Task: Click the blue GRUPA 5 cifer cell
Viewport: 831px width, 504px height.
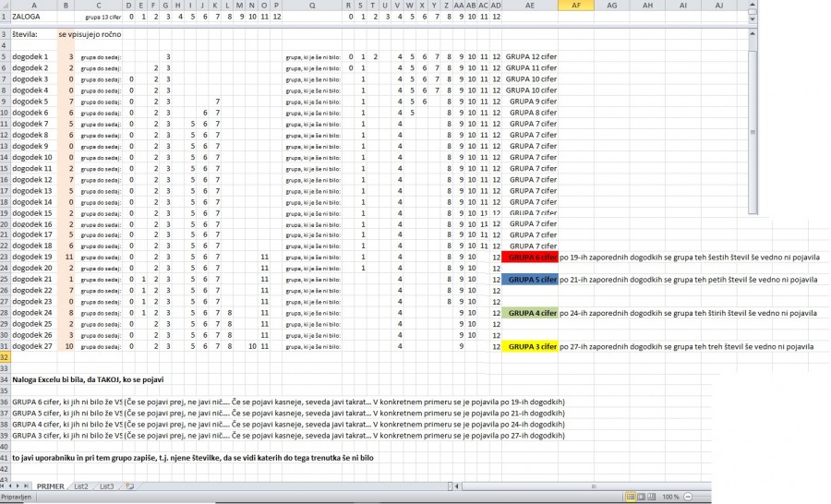Action: [x=530, y=279]
